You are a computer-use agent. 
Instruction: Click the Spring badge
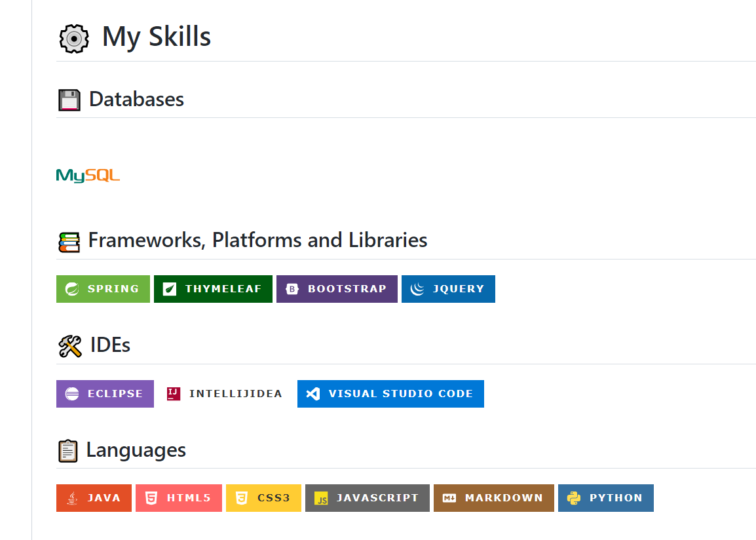[x=103, y=289]
